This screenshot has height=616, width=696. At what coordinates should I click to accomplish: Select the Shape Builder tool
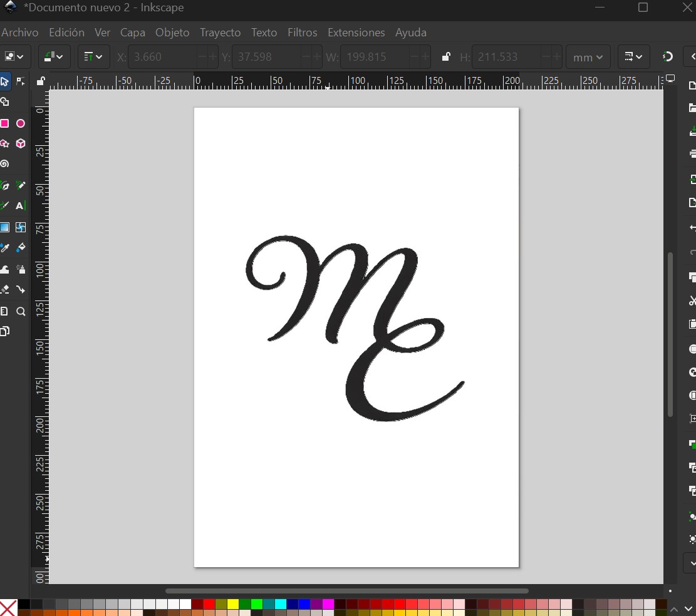click(x=5, y=102)
